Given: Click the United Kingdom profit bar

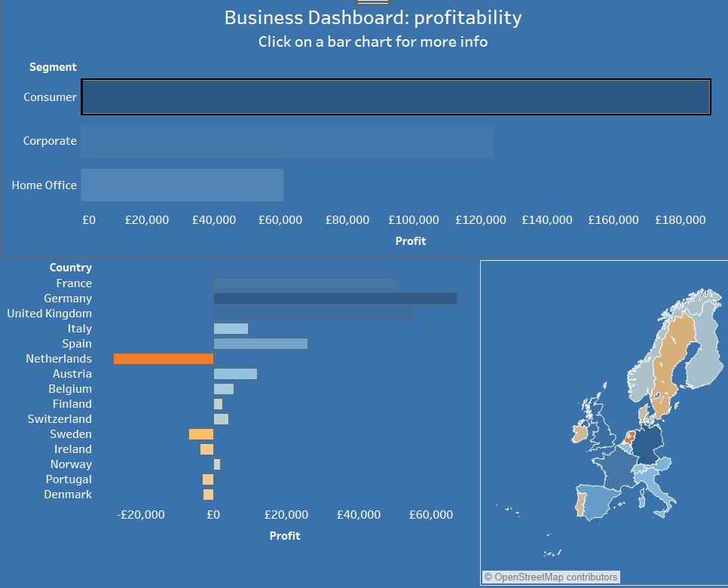Looking at the screenshot, I should coord(313,313).
